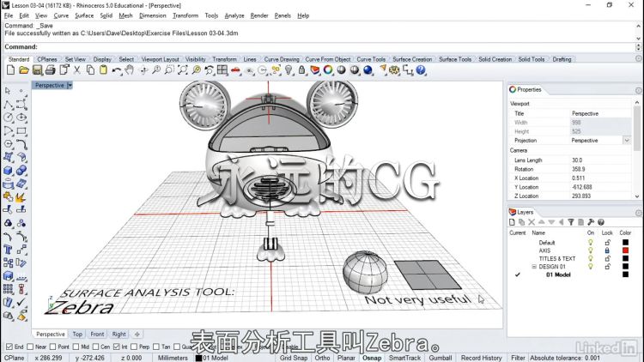Open Layers panel tools hammer icon
This screenshot has width=644, height=362.
[591, 222]
